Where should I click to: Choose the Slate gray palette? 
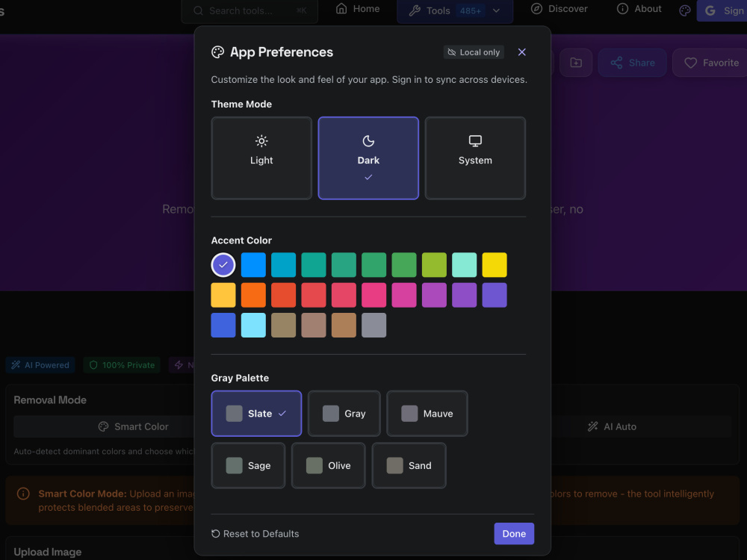coord(256,414)
